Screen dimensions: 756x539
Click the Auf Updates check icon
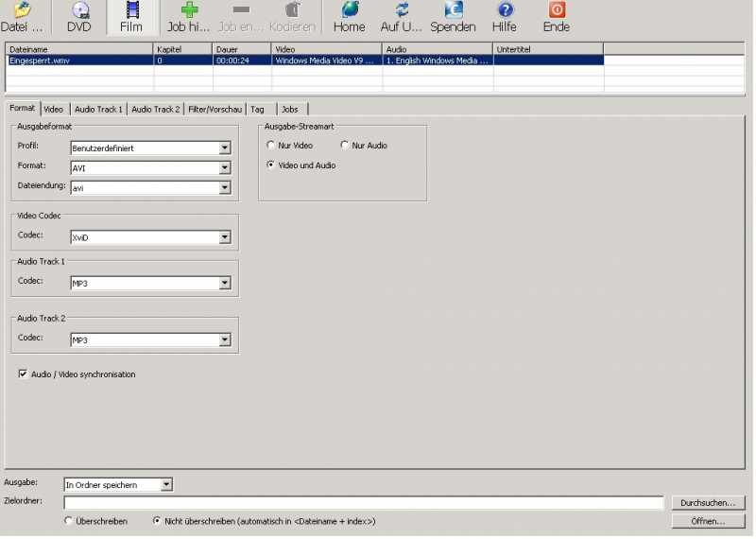pos(402,10)
